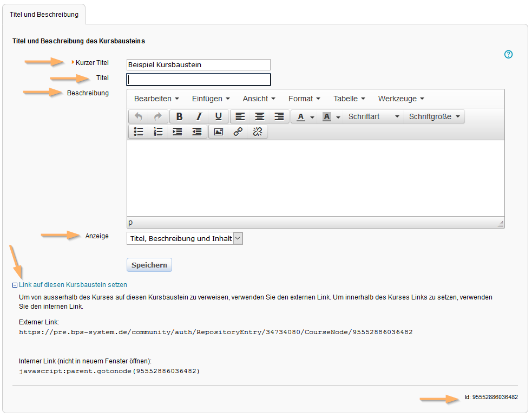Click into the empty Titel field
Image resolution: width=532 pixels, height=417 pixels.
point(198,80)
